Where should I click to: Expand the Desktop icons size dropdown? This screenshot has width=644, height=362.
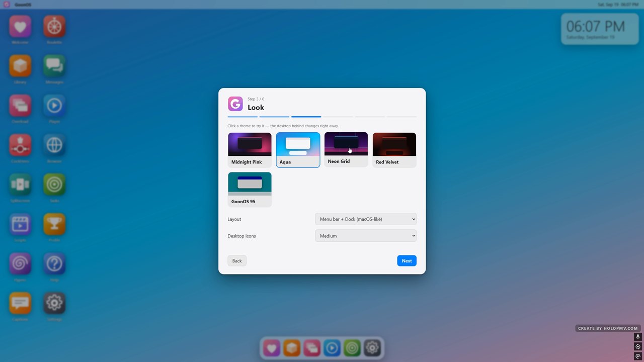point(366,236)
